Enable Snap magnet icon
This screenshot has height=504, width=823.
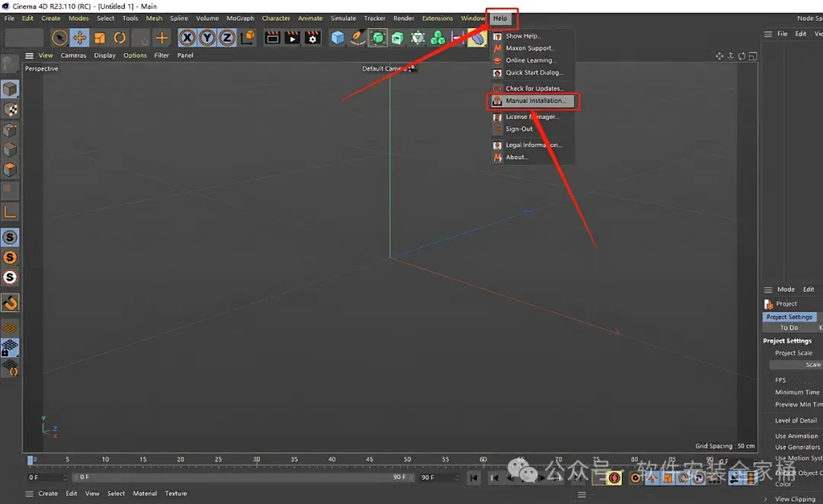coord(10,302)
